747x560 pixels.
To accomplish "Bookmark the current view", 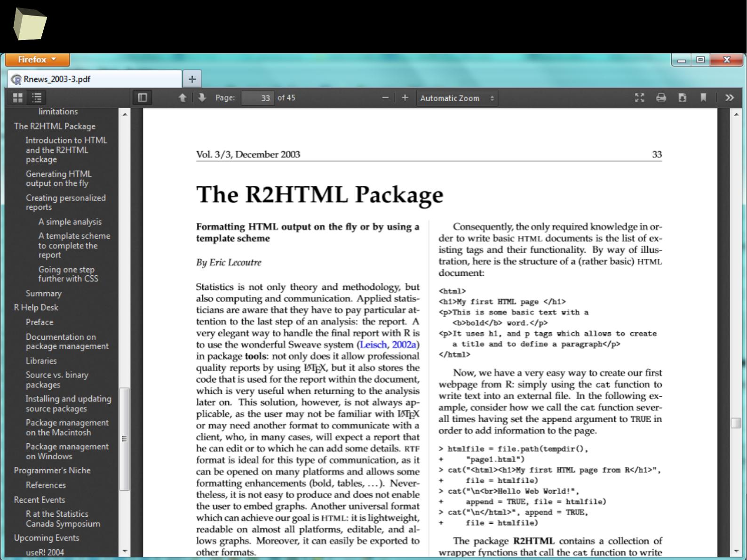I will pos(703,98).
